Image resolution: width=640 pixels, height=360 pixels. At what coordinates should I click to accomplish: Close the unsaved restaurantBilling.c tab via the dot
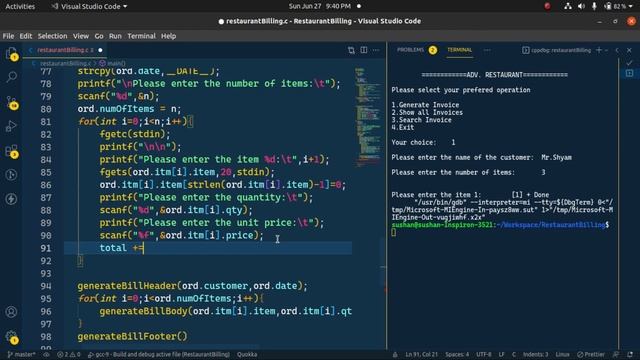coord(100,50)
